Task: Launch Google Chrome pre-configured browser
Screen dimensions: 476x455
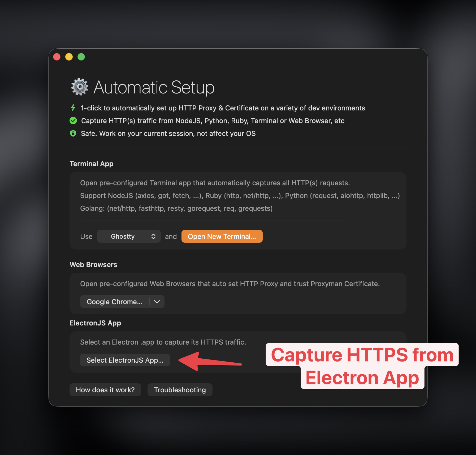Action: click(x=115, y=302)
